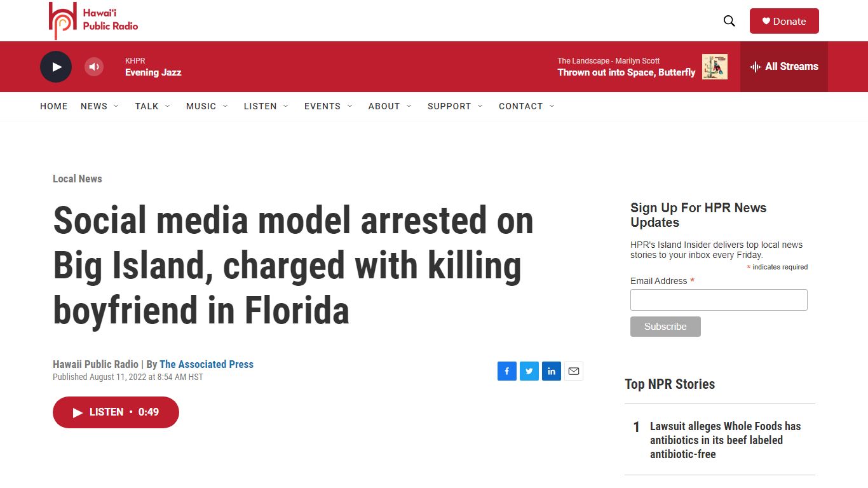The image size is (868, 488).
Task: Expand the SUPPORT dropdown chevron
Action: coord(480,106)
